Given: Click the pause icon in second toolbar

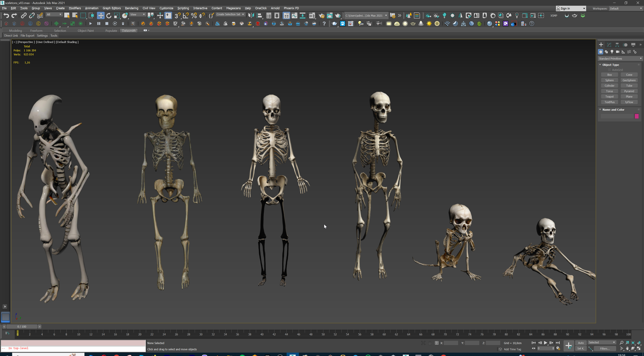Looking at the screenshot, I should click(98, 24).
